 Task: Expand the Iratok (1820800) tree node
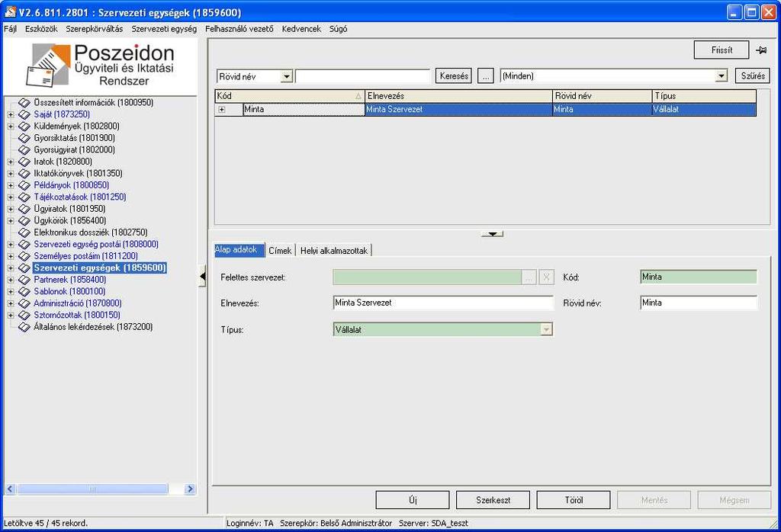pyautogui.click(x=11, y=162)
